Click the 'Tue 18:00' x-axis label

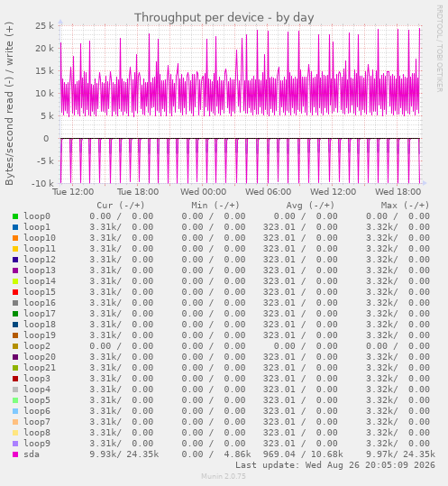[x=138, y=192]
